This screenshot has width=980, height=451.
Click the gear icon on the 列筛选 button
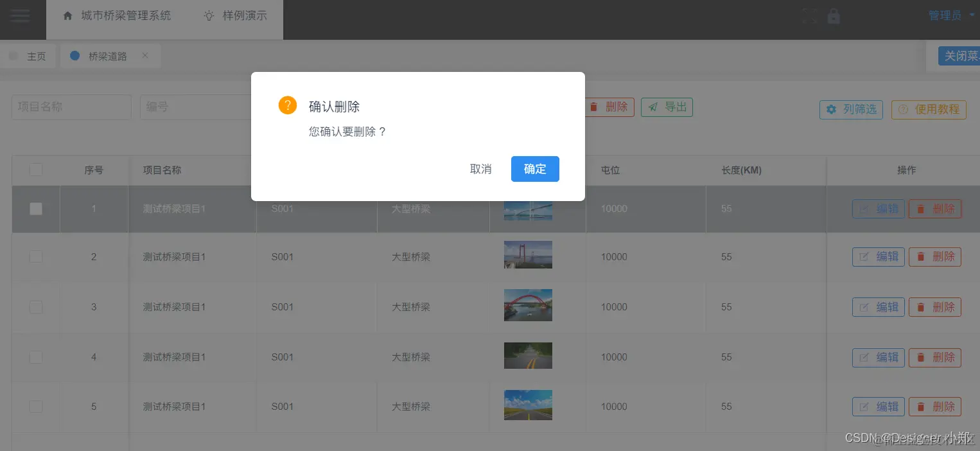[x=831, y=109]
